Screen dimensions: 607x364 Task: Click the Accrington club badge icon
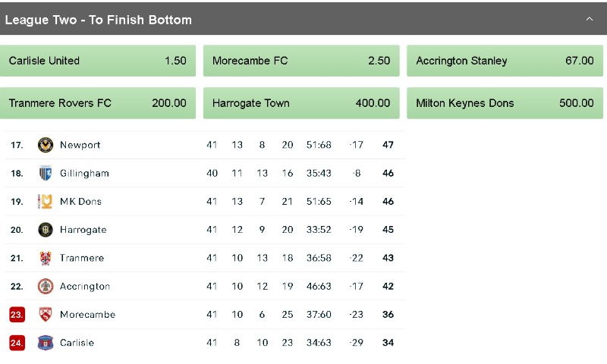[46, 287]
